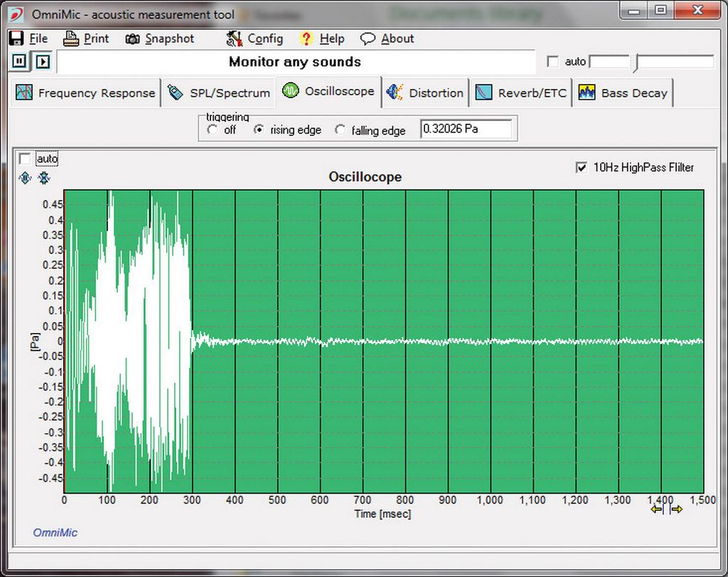Open the Help menu
Screen dimensions: 728x577
coord(332,39)
